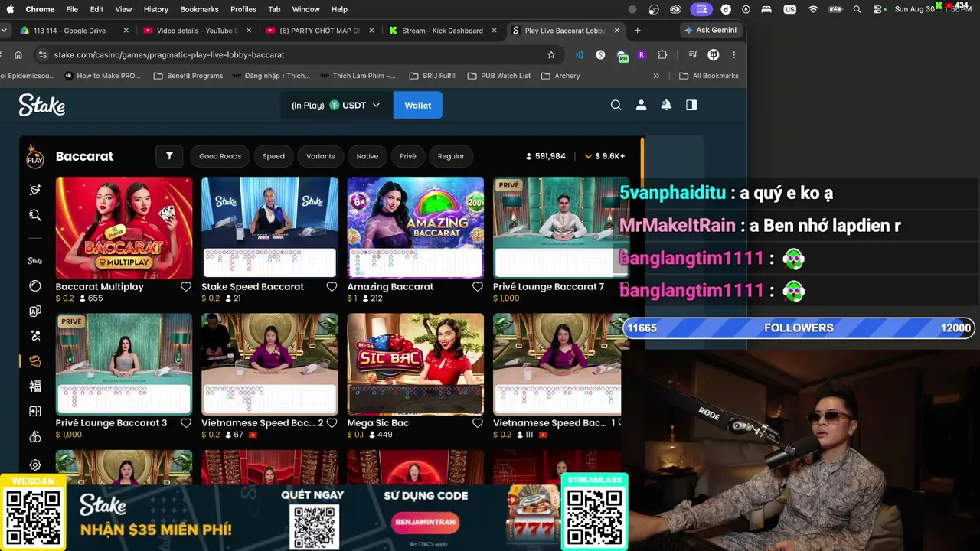The height and width of the screenshot is (551, 980).
Task: Favorite Mega Sic Bac with the heart
Action: click(x=478, y=423)
